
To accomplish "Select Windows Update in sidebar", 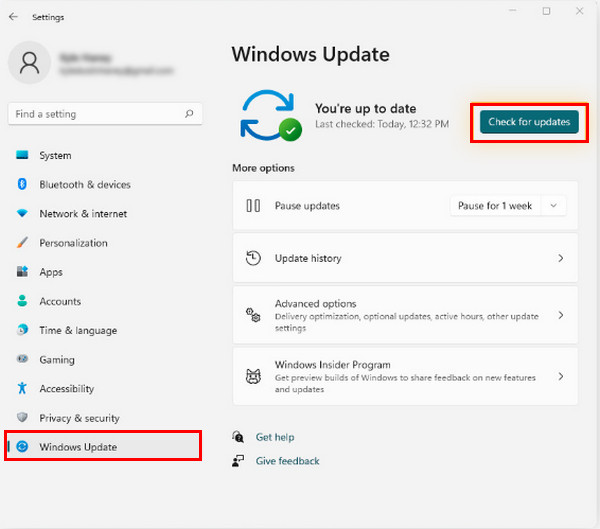I will (103, 446).
